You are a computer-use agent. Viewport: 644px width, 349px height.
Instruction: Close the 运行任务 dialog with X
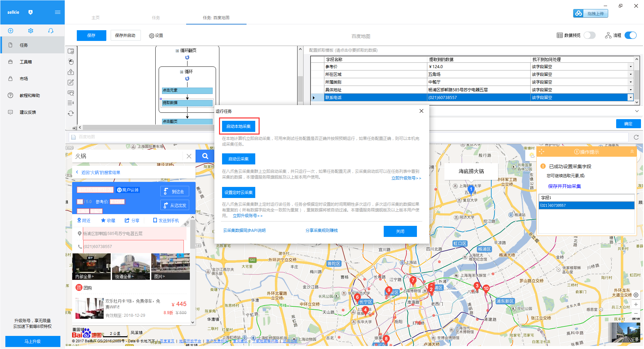pyautogui.click(x=421, y=111)
